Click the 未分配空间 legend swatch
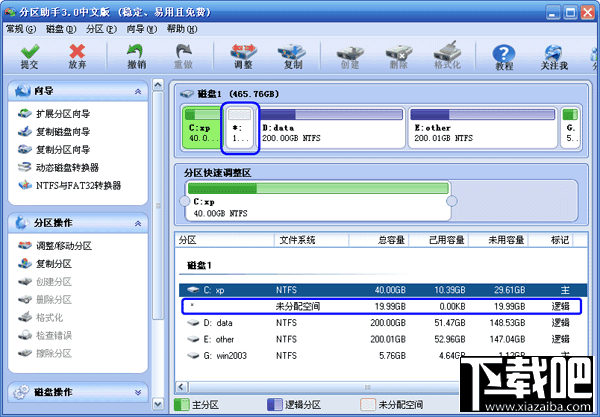600x417 pixels. (x=368, y=405)
